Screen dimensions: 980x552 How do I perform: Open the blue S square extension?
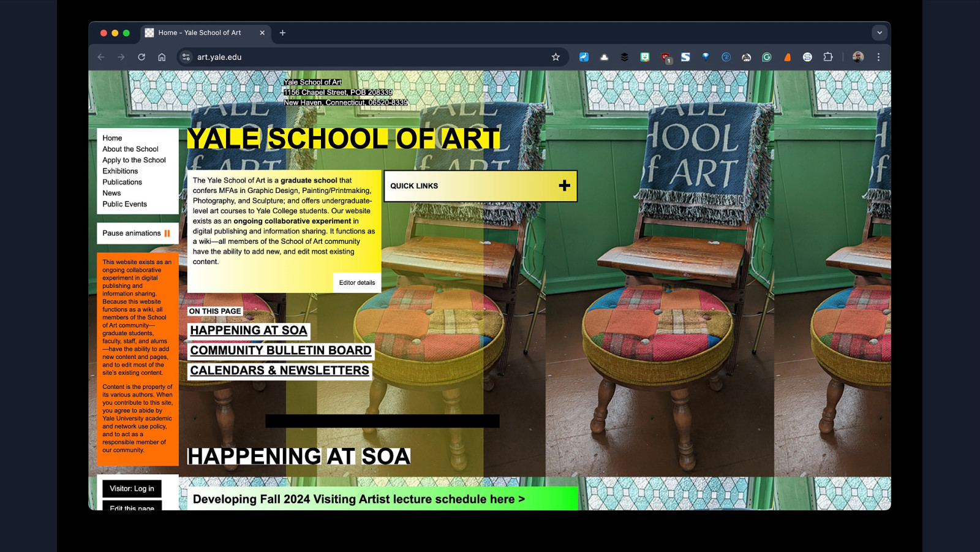click(685, 57)
